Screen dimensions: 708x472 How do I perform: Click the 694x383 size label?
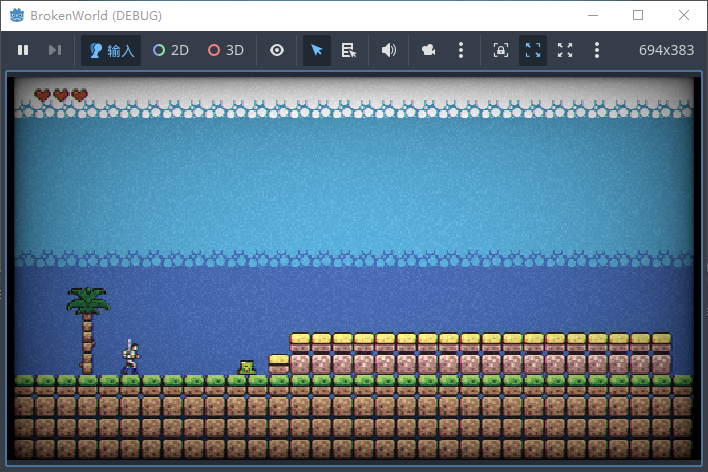[x=665, y=50]
